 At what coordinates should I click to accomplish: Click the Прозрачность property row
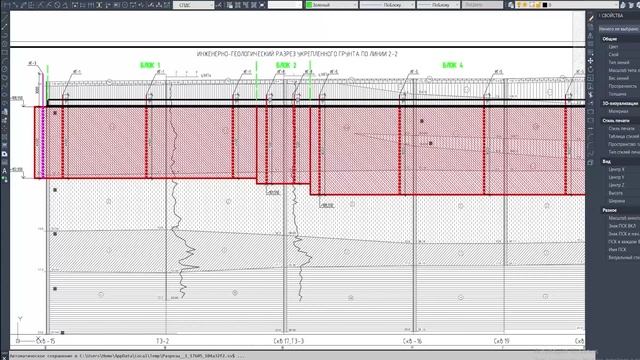click(623, 87)
